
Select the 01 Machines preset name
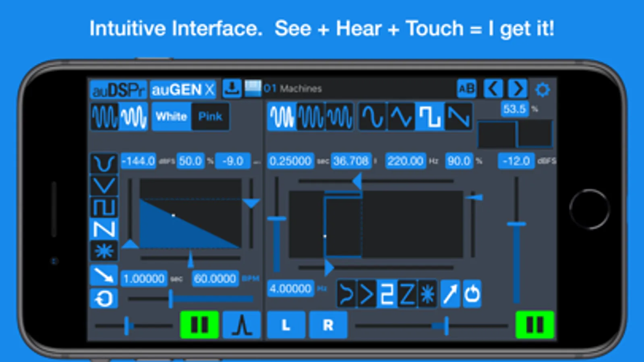293,88
